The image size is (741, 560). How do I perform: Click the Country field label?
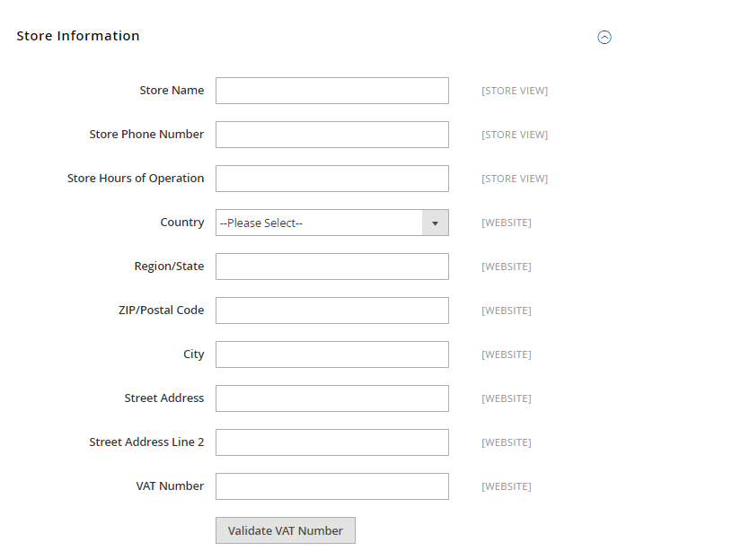click(182, 223)
